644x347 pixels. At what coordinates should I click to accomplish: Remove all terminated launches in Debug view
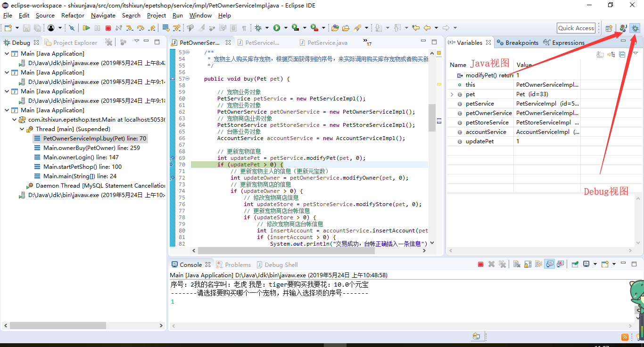108,42
